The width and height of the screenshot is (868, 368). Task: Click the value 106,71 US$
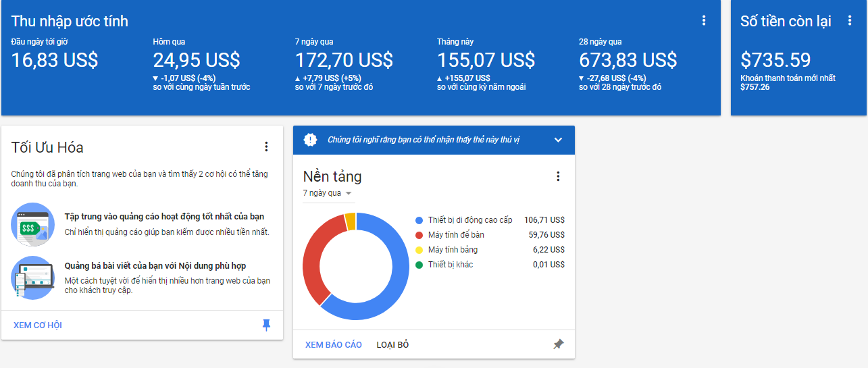544,220
